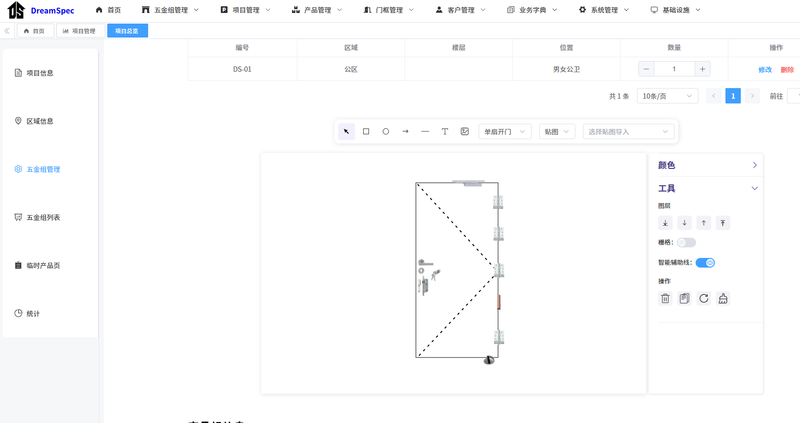Go to page 1 in pagination

pos(733,96)
